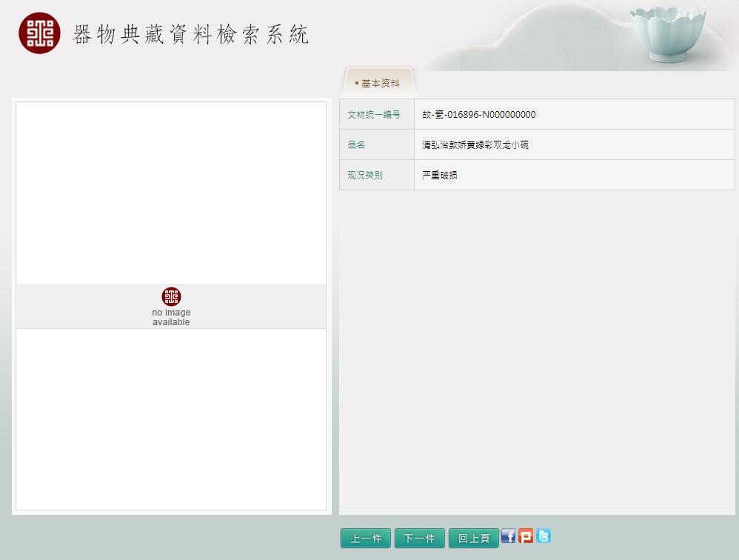Select the 品名 label cell
Image resolution: width=739 pixels, height=560 pixels.
(x=377, y=144)
